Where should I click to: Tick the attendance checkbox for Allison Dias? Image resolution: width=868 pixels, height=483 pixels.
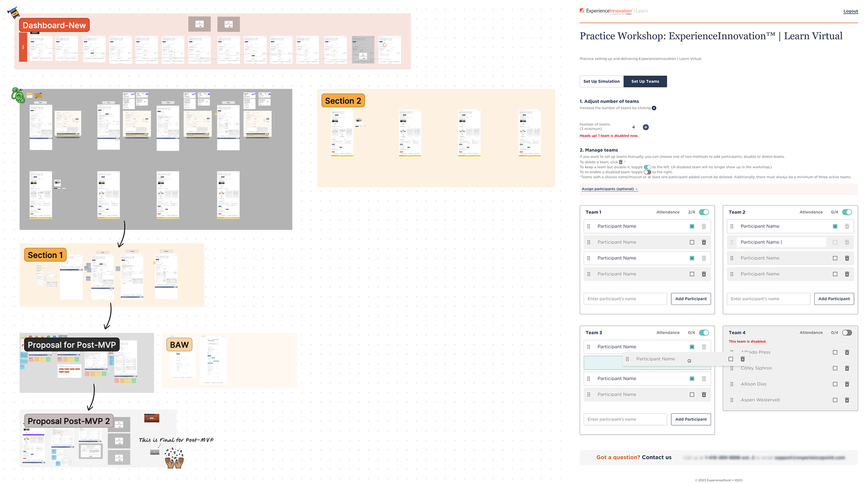835,385
